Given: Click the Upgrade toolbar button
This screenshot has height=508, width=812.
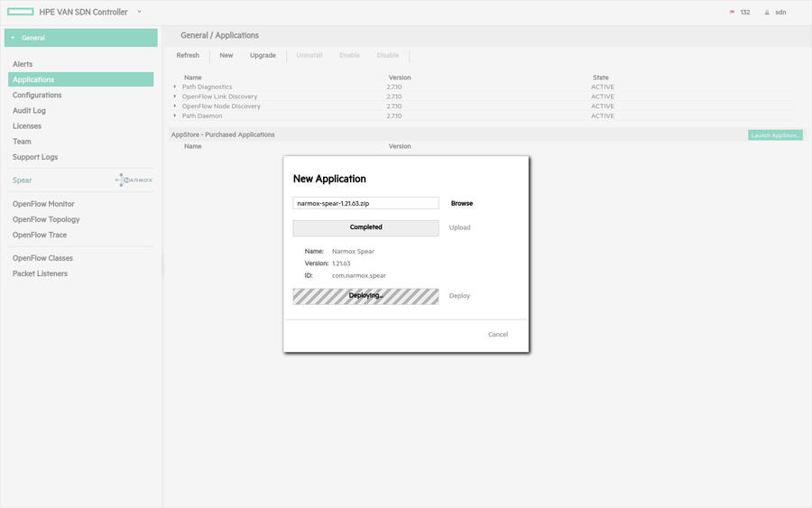Looking at the screenshot, I should point(263,56).
